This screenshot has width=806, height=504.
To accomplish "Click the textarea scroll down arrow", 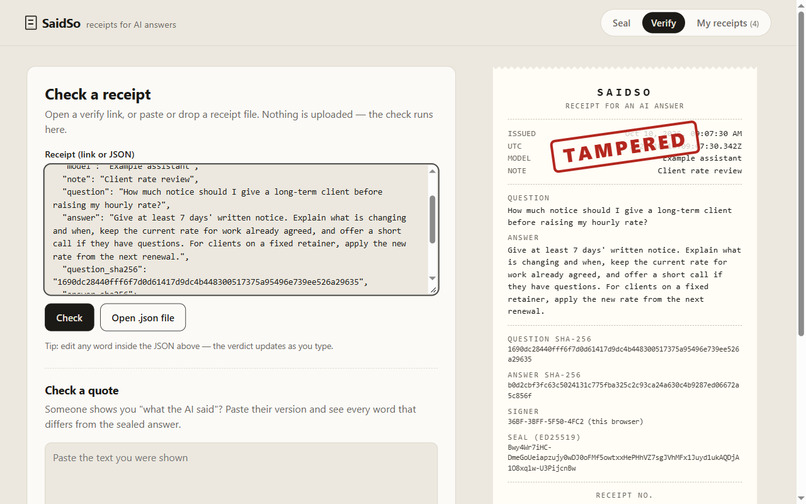I will pyautogui.click(x=432, y=278).
